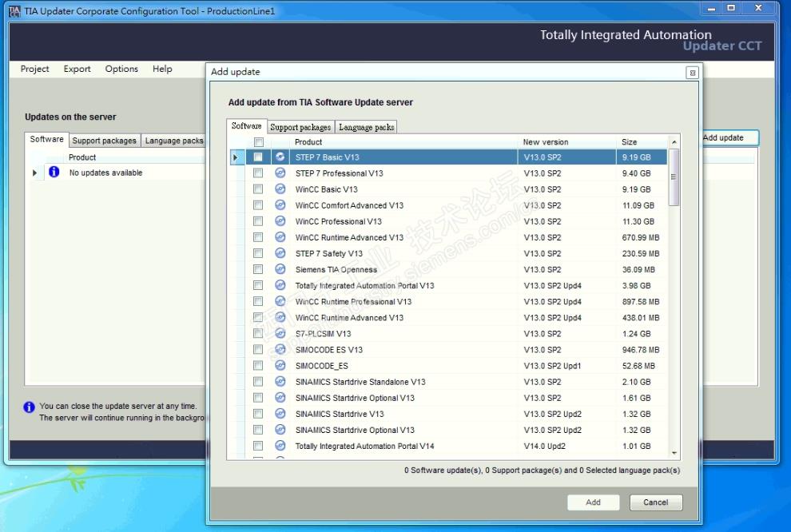Check the WinCC Comfort Advanced V13 checkbox

click(258, 205)
